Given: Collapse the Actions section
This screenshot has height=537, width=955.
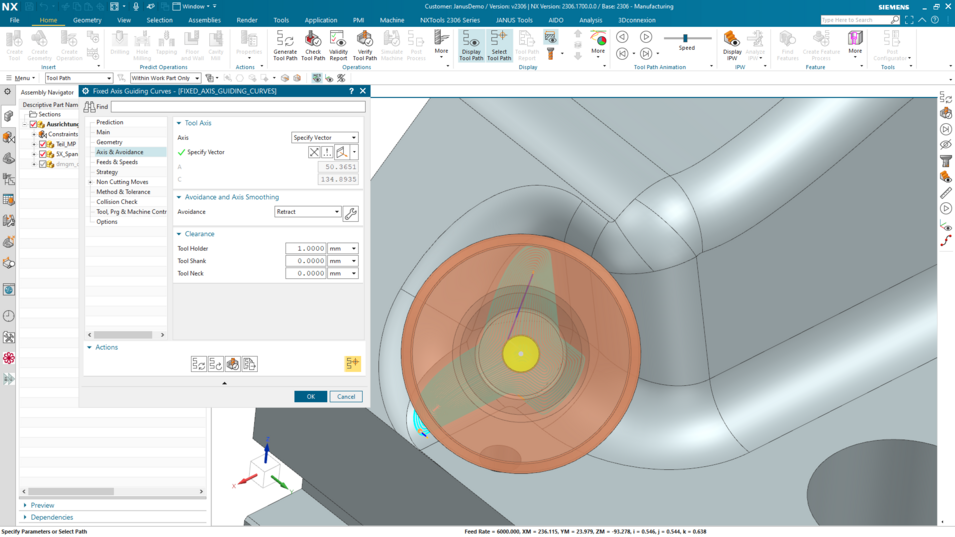Looking at the screenshot, I should coord(90,347).
